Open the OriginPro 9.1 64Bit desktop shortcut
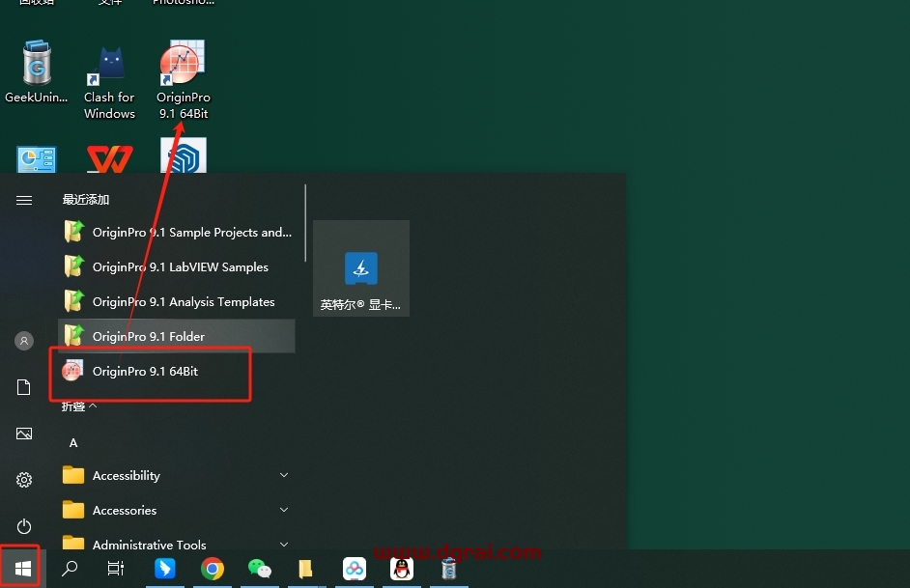The height and width of the screenshot is (588, 910). coord(184,80)
